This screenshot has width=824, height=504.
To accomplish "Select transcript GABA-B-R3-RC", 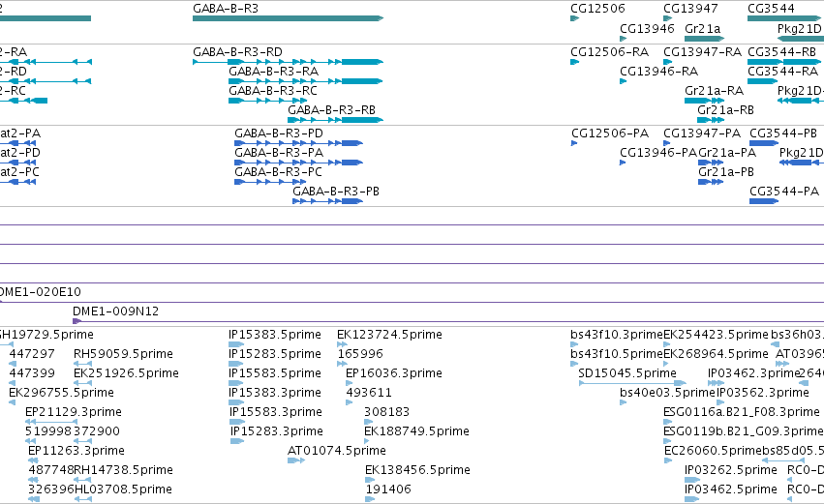I will (x=273, y=91).
